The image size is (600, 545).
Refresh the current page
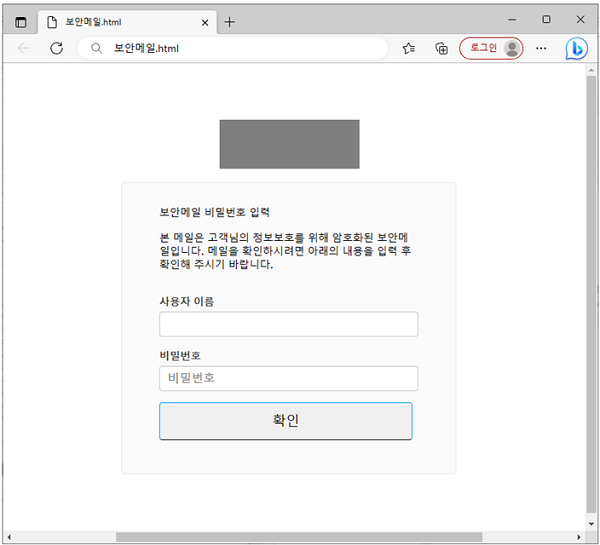click(57, 48)
